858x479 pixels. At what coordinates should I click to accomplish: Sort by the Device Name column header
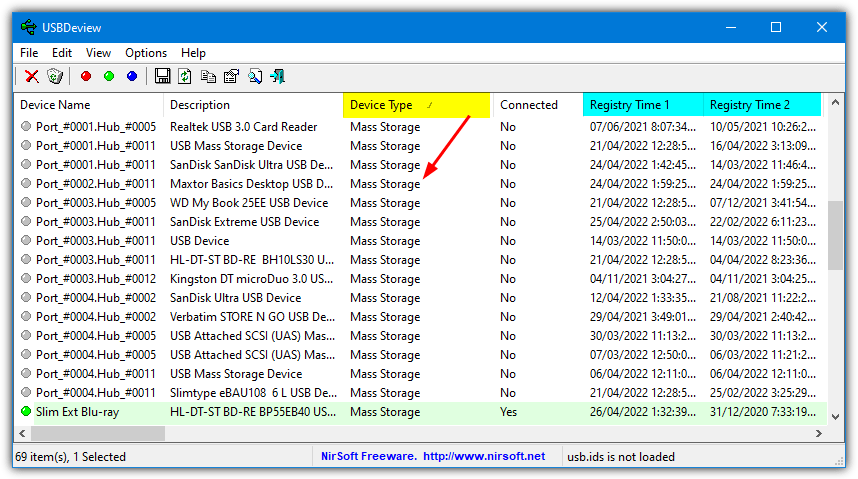coord(89,105)
